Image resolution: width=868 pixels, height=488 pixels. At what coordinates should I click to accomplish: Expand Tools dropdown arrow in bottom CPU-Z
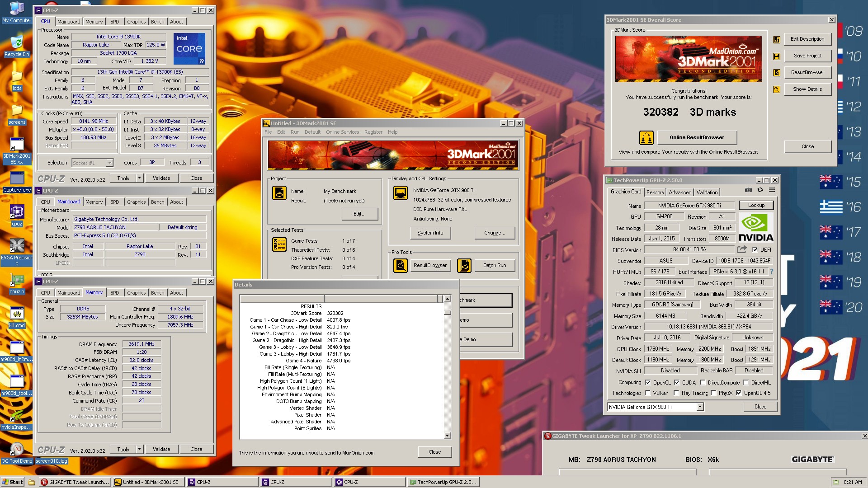[139, 449]
